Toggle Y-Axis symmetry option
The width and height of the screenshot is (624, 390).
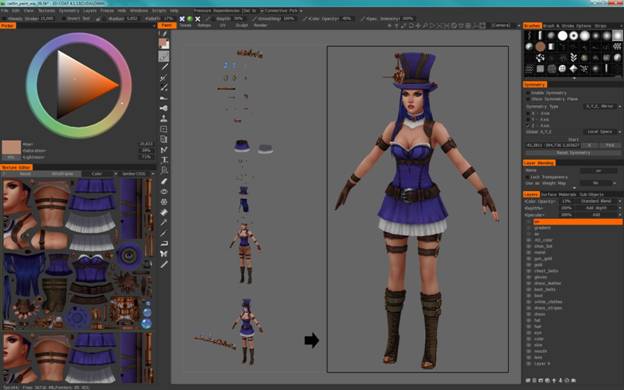click(528, 119)
